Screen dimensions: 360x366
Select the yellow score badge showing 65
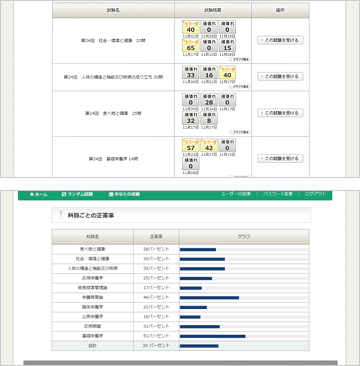[191, 45]
